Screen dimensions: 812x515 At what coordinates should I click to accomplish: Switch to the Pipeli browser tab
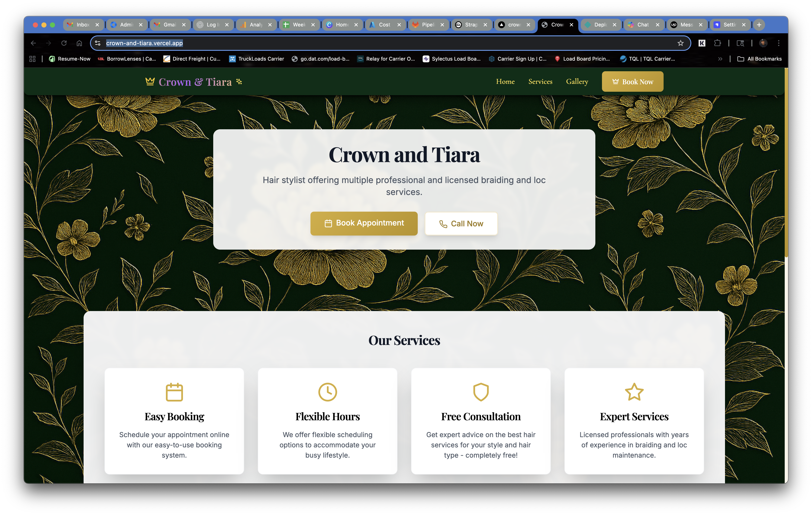tap(426, 25)
